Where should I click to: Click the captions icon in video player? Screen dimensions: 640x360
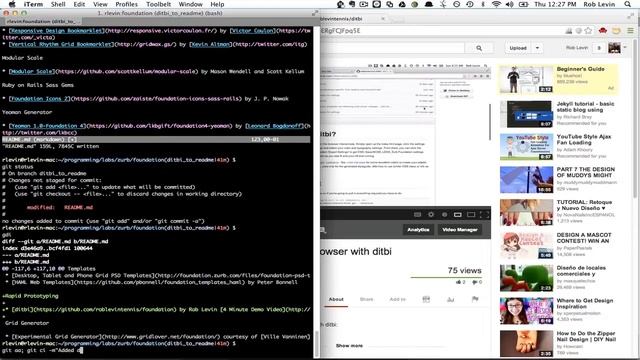[x=418, y=214]
